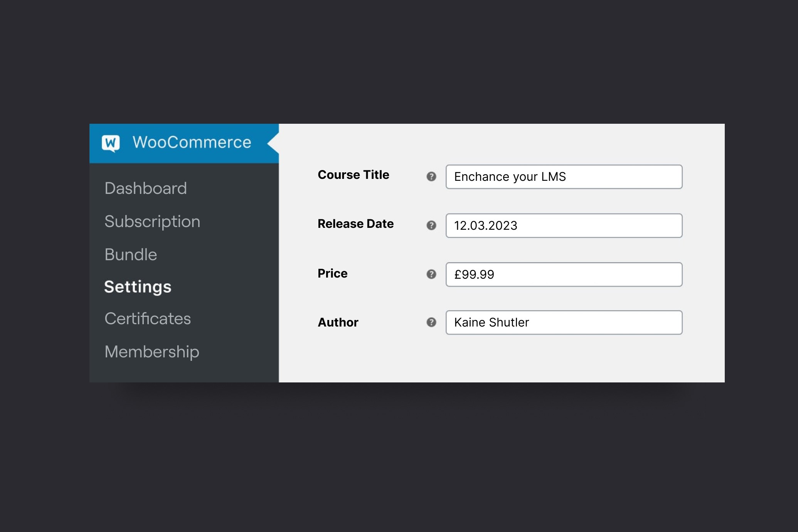The image size is (798, 532).
Task: Click the Author label text
Action: [338, 323]
